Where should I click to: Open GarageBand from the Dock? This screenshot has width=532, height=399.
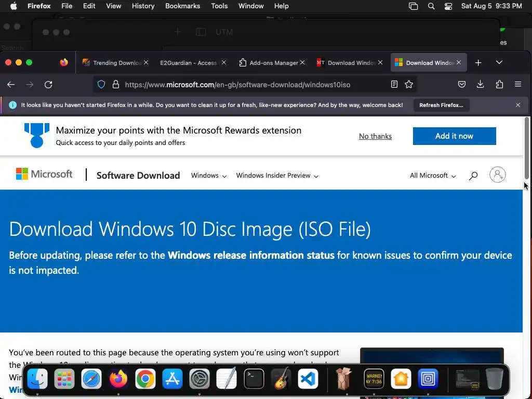(281, 379)
